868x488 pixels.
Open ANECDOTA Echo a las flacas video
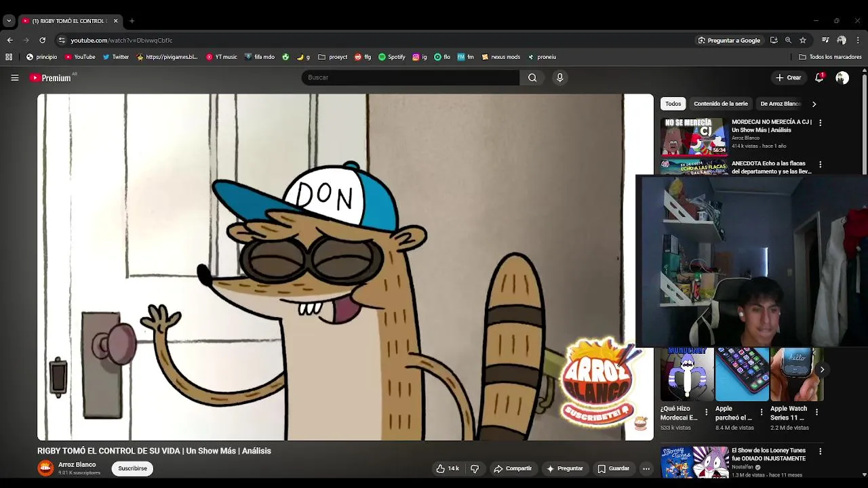click(x=771, y=167)
